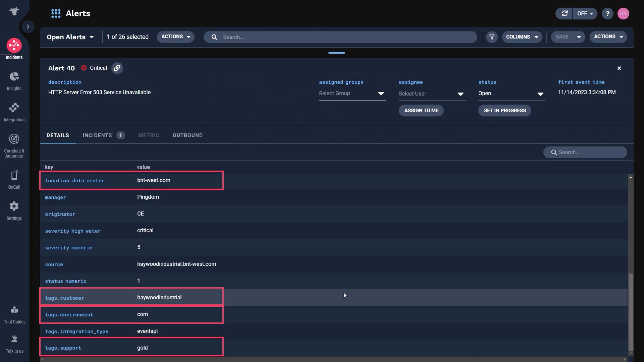Select the location.data center key

(74, 181)
